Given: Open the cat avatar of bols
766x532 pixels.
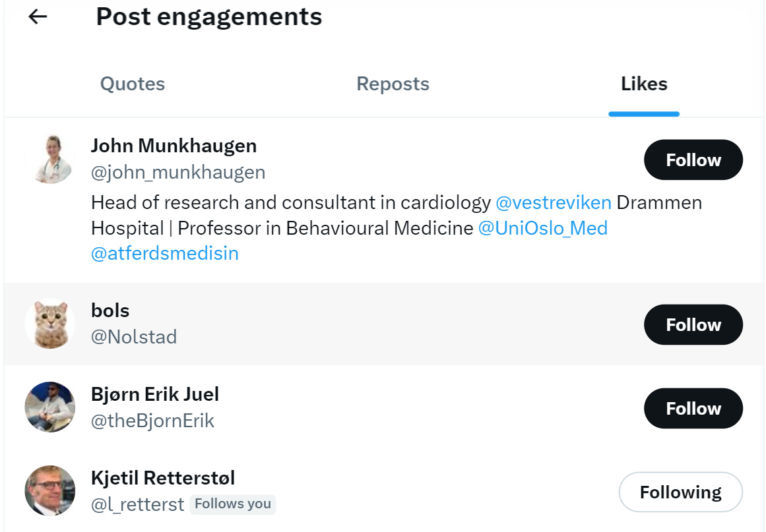Looking at the screenshot, I should [x=50, y=324].
